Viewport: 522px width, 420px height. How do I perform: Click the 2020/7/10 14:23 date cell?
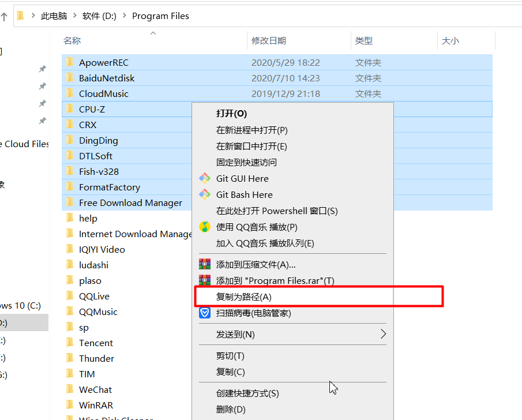click(286, 78)
